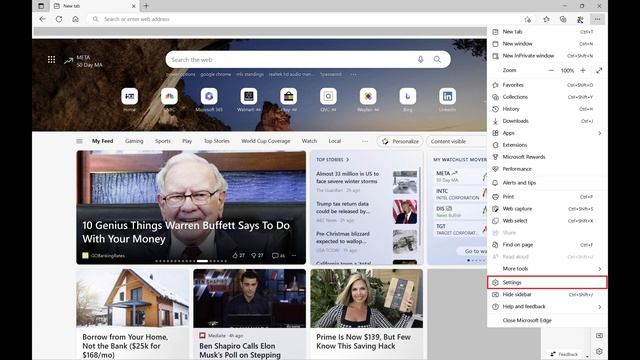This screenshot has width=640, height=360.
Task: Expand the Apps submenu arrow
Action: tap(600, 133)
